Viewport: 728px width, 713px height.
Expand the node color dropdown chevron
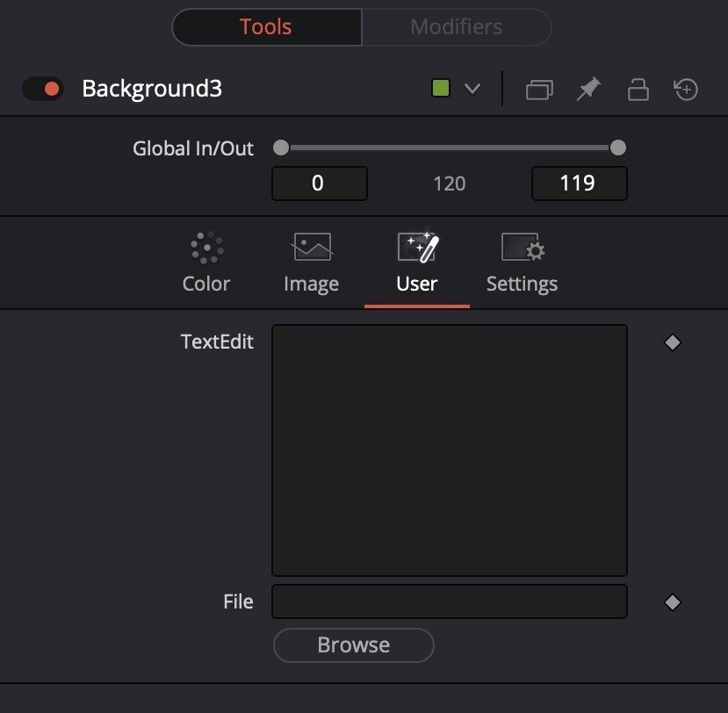click(472, 89)
